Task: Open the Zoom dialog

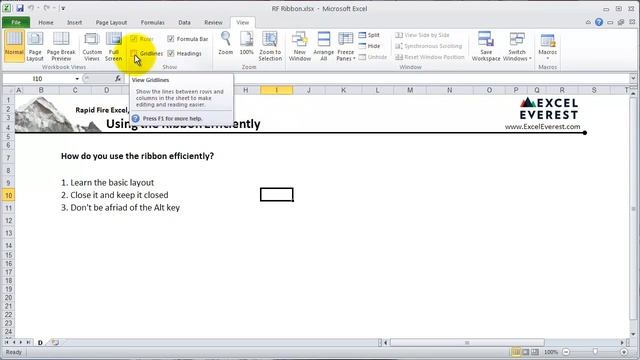Action: (225, 43)
